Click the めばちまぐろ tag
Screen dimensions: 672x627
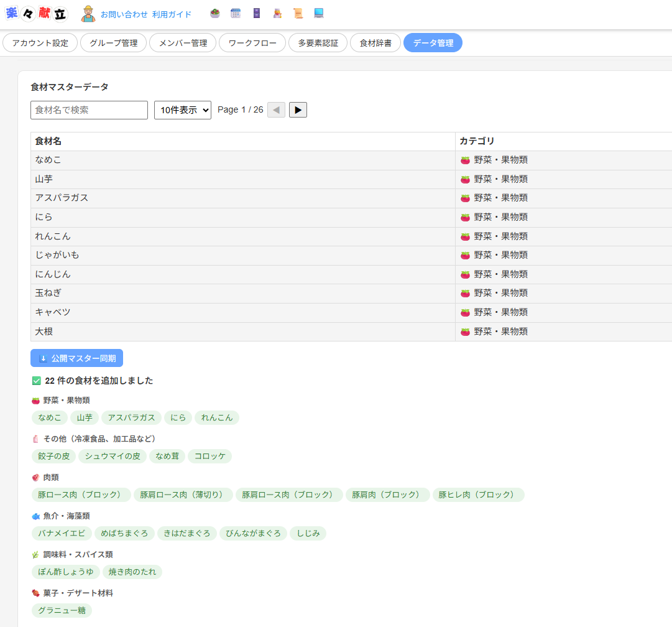[124, 534]
